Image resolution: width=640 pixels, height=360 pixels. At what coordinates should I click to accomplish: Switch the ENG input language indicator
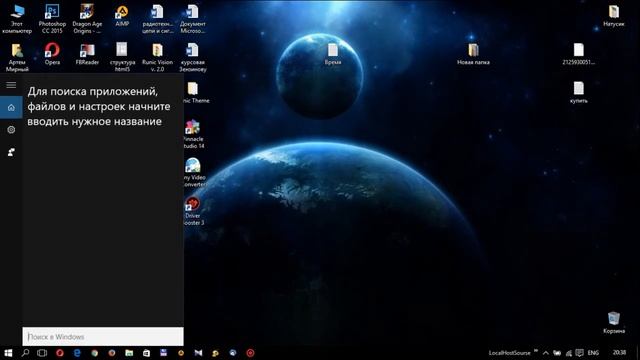(x=593, y=353)
